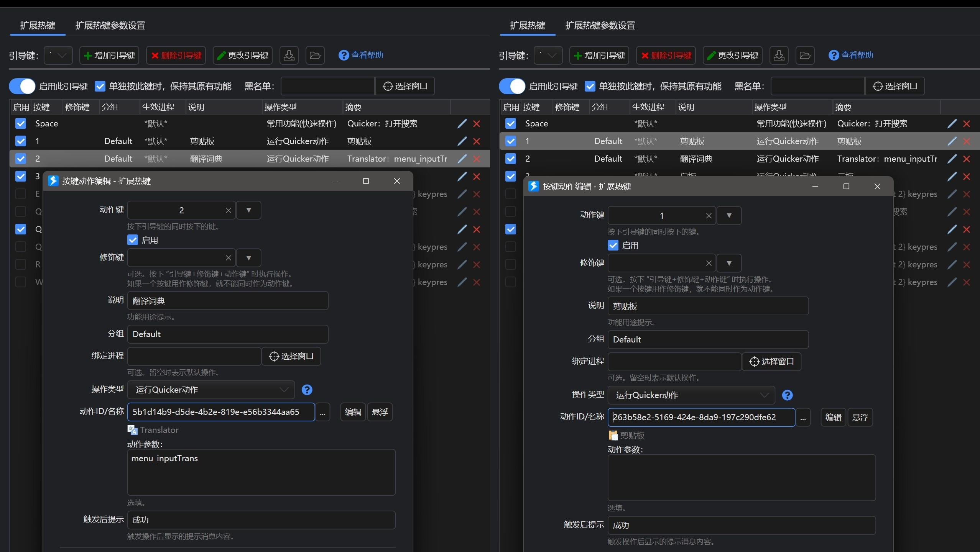
Task: Edit row 2 翻译词典 pencil in left window
Action: click(462, 159)
